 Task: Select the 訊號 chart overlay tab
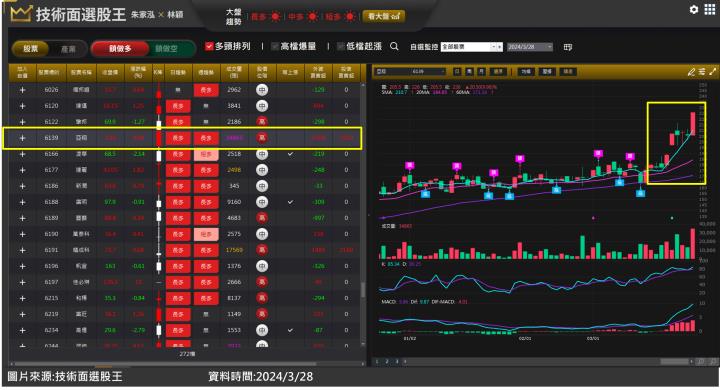[568, 72]
